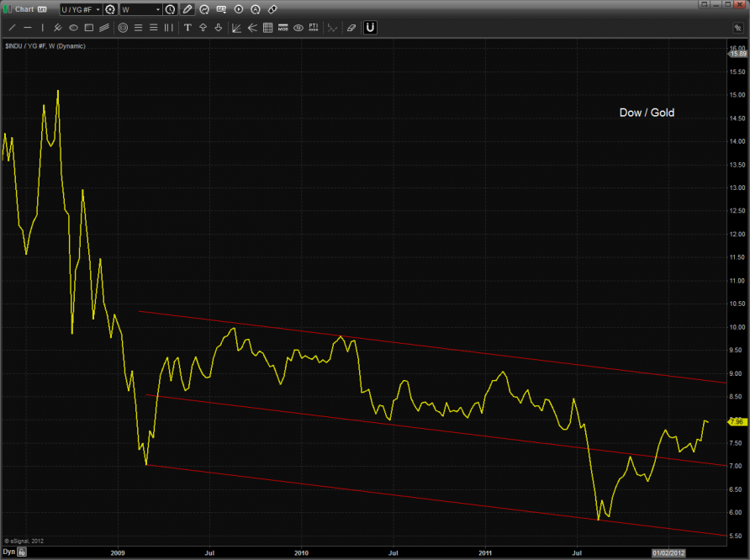Toggle the magnet snap mode
The width and height of the screenshot is (750, 560).
370,28
